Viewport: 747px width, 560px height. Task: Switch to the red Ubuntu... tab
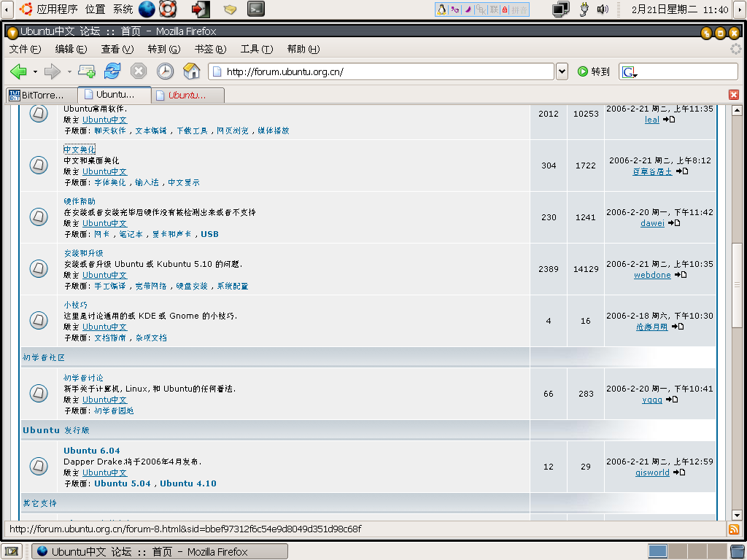coord(187,96)
